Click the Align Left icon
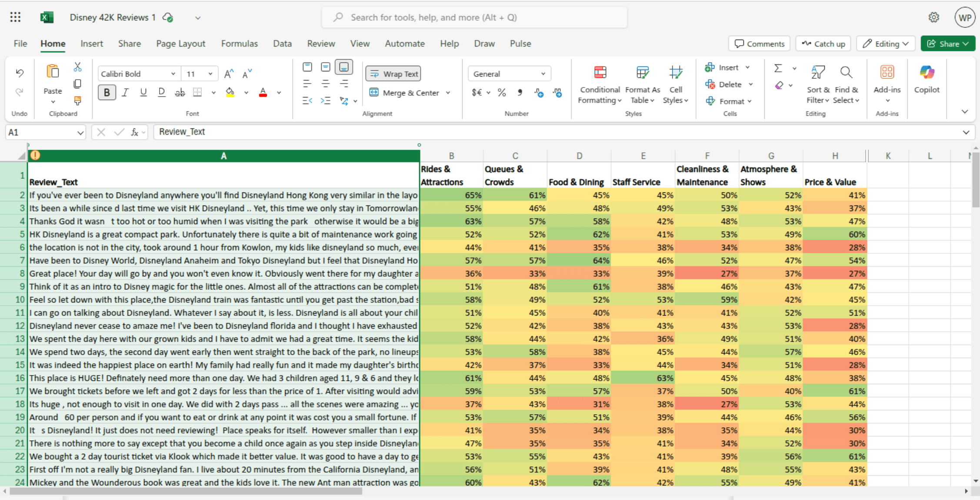 307,84
